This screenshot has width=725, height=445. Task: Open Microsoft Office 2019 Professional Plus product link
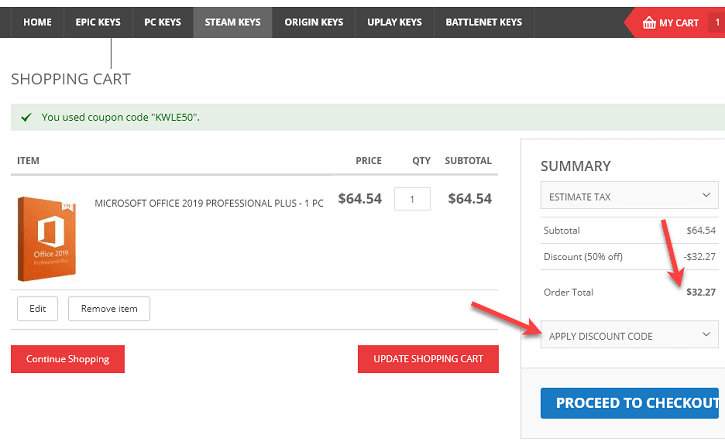click(x=209, y=204)
